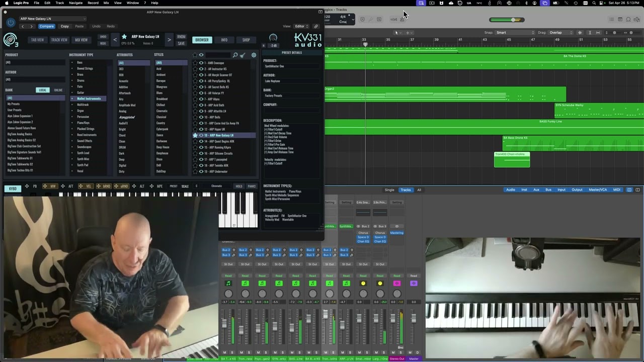The width and height of the screenshot is (644, 362).
Task: Show All tab in mixer
Action: [419, 190]
